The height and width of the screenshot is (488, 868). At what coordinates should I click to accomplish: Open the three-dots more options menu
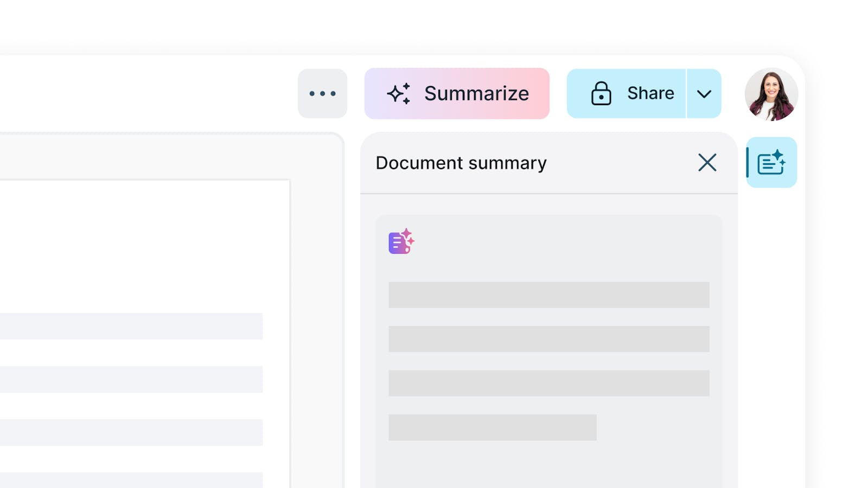point(322,93)
